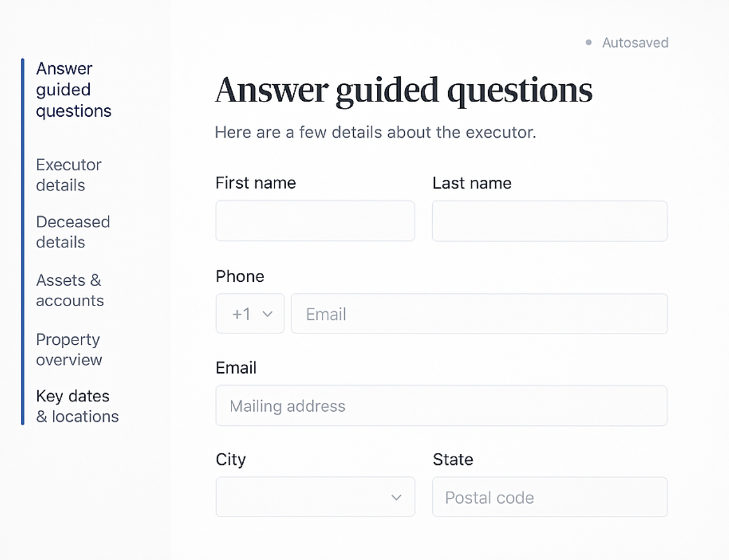Open the Answer guided questions section
729x560 pixels.
(x=73, y=90)
